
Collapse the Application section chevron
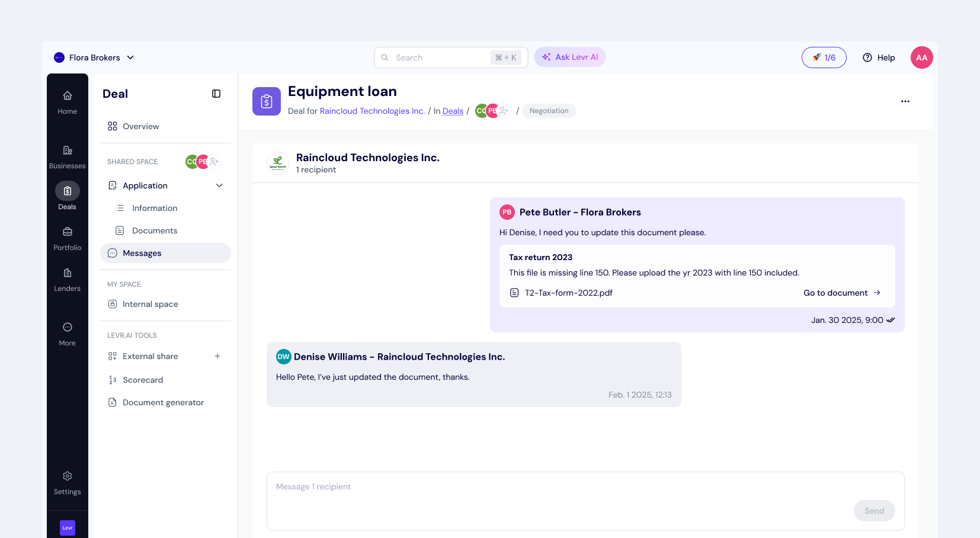click(219, 185)
